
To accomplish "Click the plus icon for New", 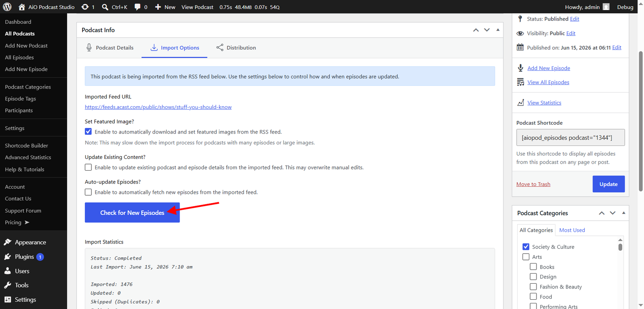I will pyautogui.click(x=158, y=7).
